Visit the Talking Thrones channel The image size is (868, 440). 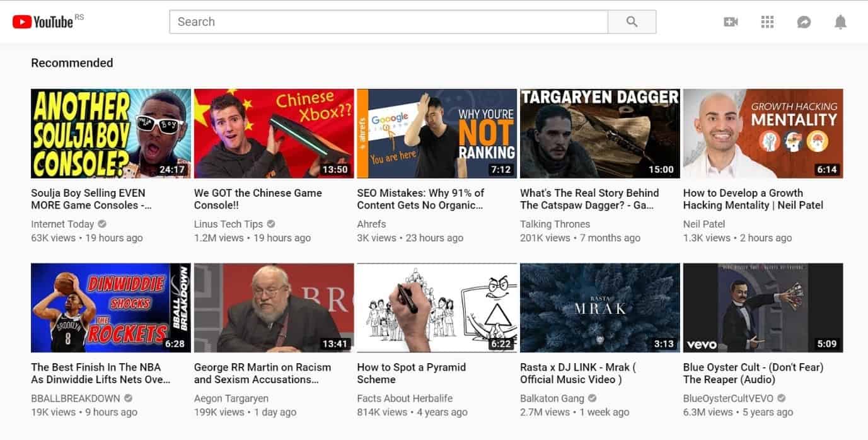(555, 224)
